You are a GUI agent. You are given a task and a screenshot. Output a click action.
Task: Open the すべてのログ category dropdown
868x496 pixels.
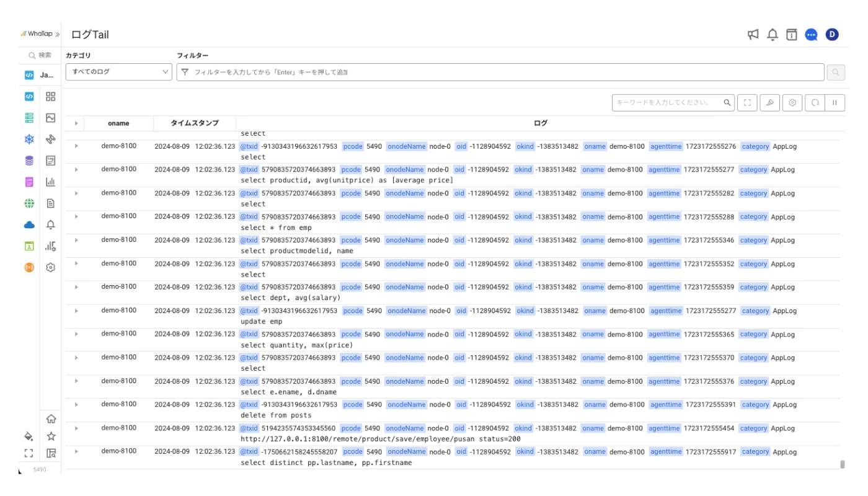pyautogui.click(x=118, y=72)
